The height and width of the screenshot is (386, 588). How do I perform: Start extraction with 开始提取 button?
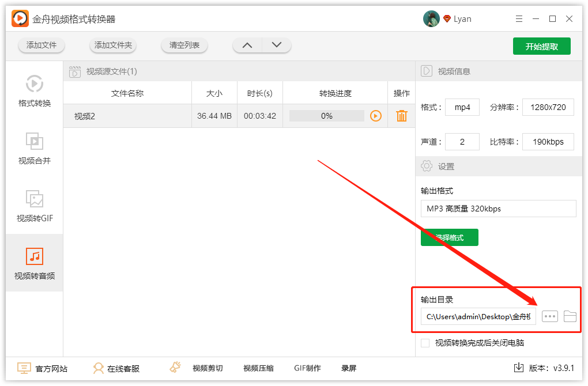541,46
